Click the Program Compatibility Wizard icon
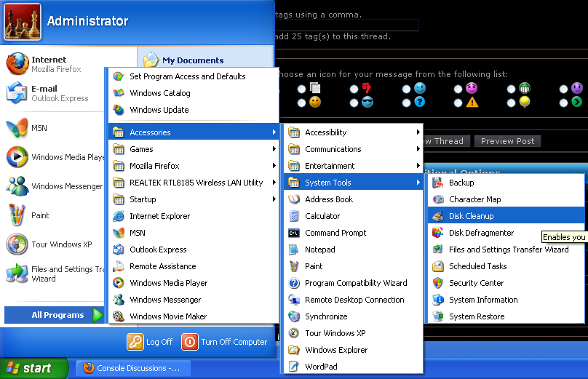Viewport: 588px width, 379px height. click(x=293, y=283)
